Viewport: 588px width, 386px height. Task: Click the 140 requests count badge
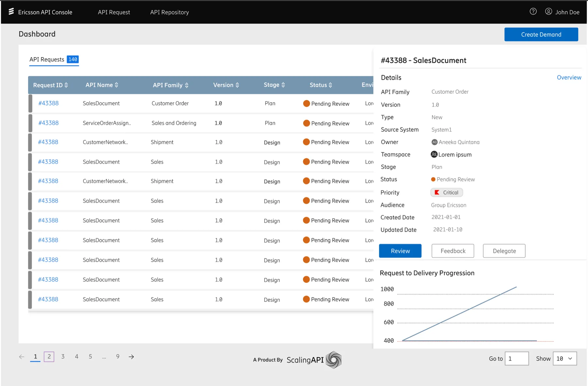click(73, 59)
